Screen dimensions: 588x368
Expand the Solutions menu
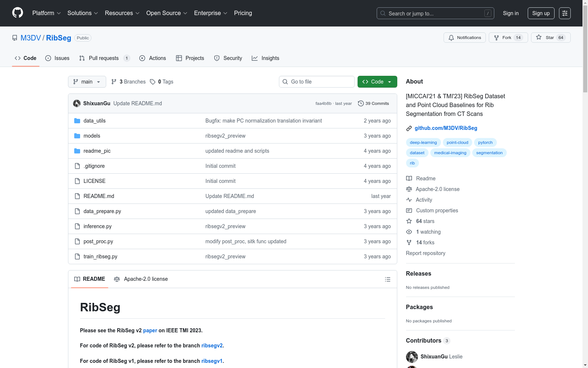83,13
